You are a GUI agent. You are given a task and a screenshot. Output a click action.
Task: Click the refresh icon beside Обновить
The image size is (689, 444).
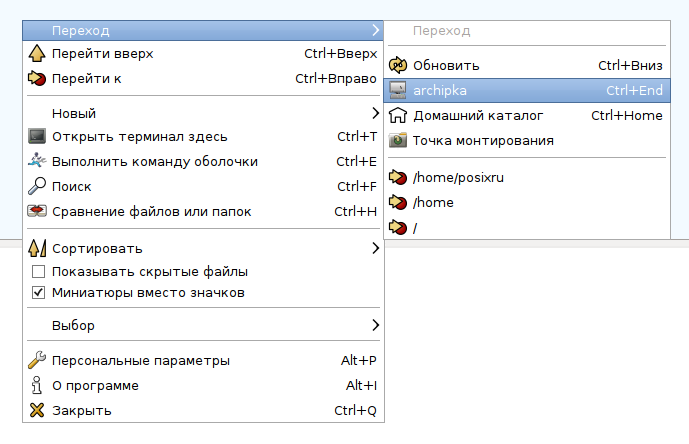pos(398,66)
